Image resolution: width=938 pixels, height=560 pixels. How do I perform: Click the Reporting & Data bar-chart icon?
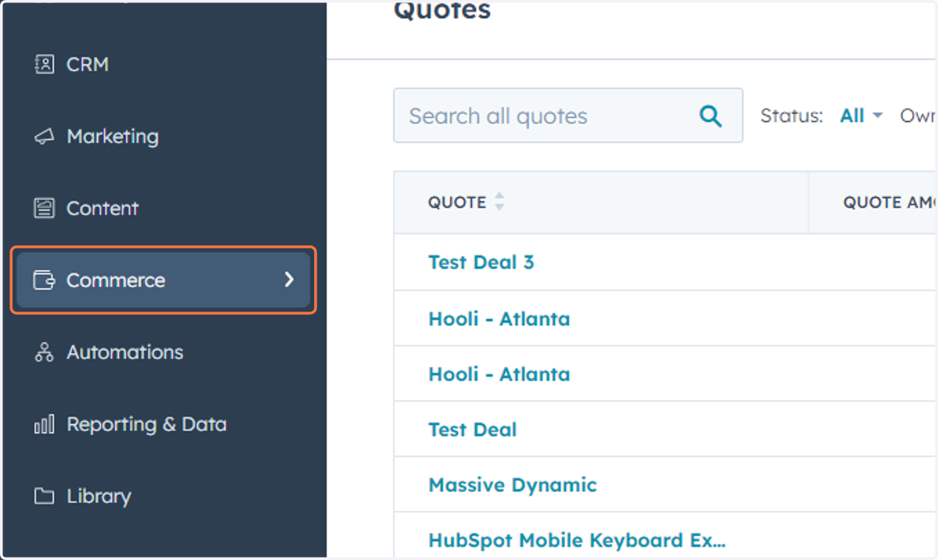pyautogui.click(x=45, y=424)
